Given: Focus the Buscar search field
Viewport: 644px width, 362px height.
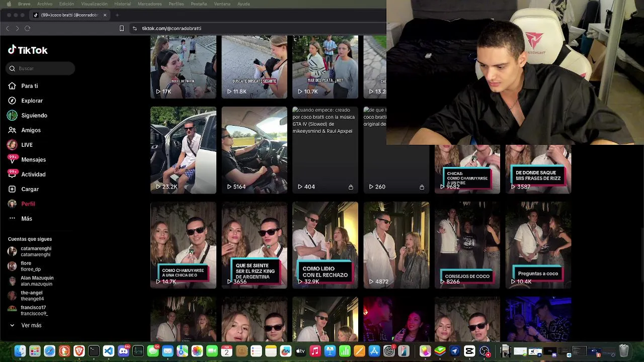Looking at the screenshot, I should (41, 68).
